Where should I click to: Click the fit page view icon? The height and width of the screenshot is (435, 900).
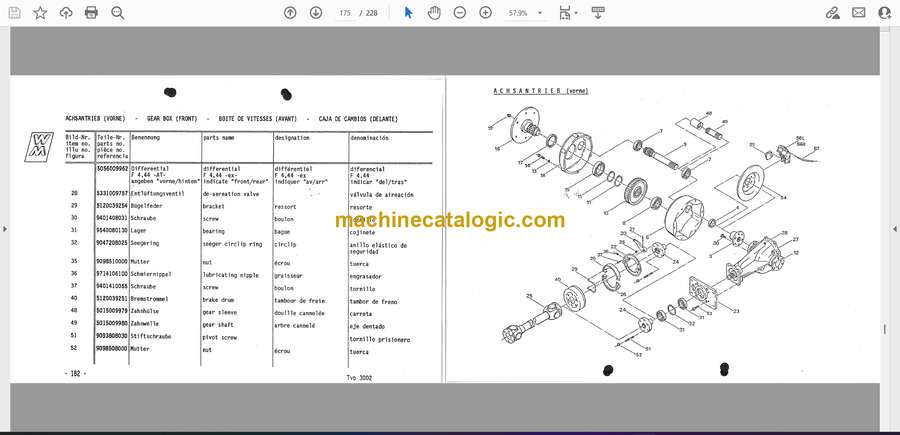coord(565,13)
